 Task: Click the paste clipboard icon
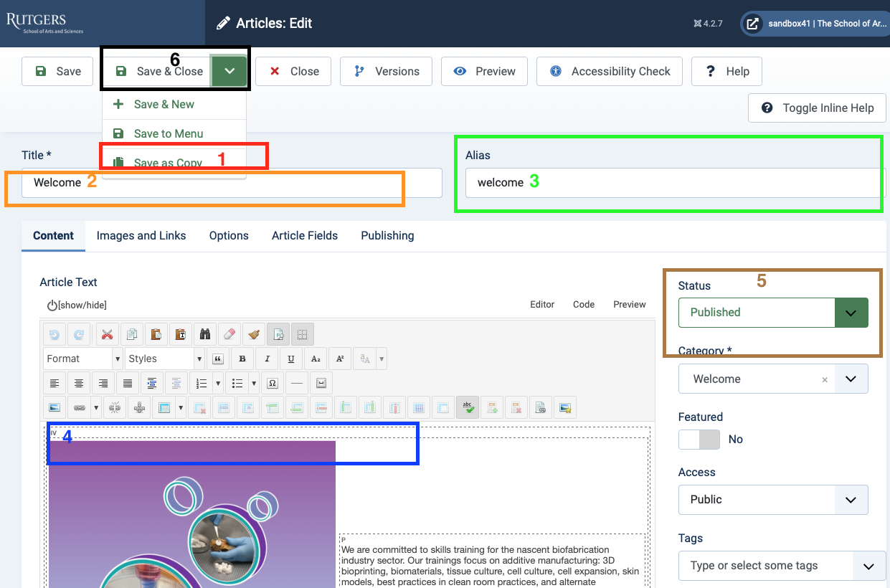click(x=156, y=334)
